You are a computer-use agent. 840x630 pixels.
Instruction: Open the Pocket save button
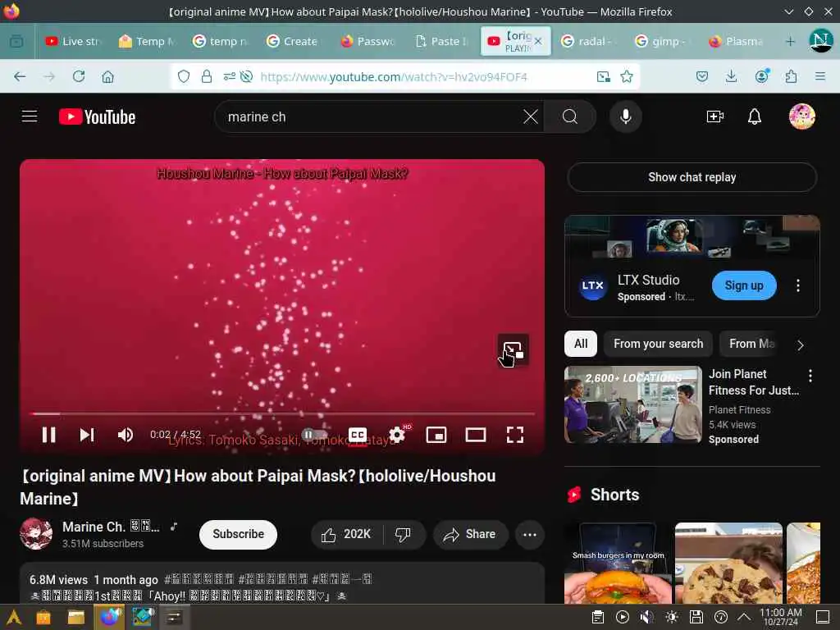pos(702,76)
